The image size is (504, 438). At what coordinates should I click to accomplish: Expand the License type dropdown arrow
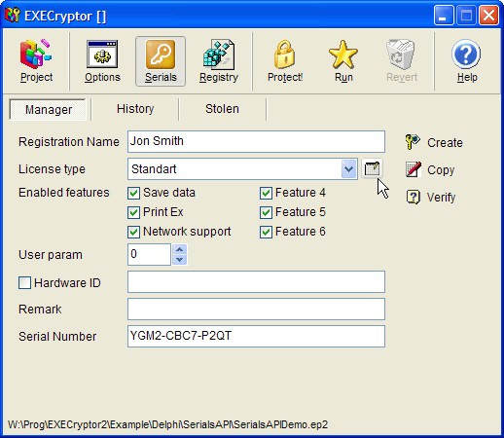coord(348,168)
